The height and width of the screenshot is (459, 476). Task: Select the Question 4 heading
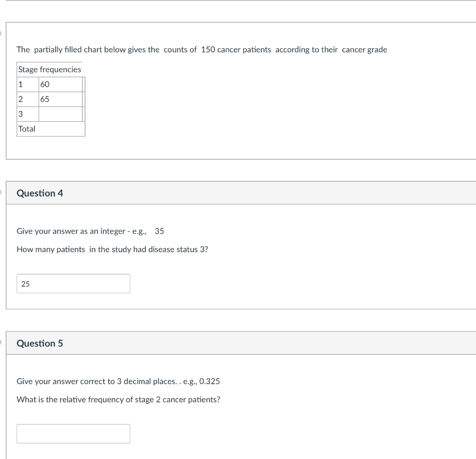pyautogui.click(x=40, y=193)
